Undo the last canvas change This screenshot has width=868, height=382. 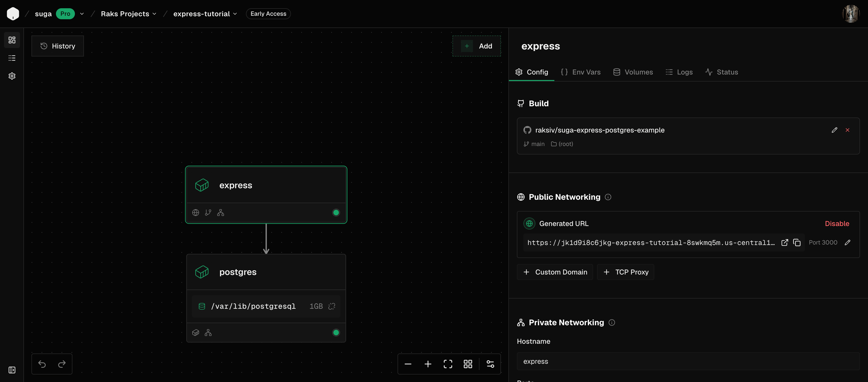click(x=42, y=364)
